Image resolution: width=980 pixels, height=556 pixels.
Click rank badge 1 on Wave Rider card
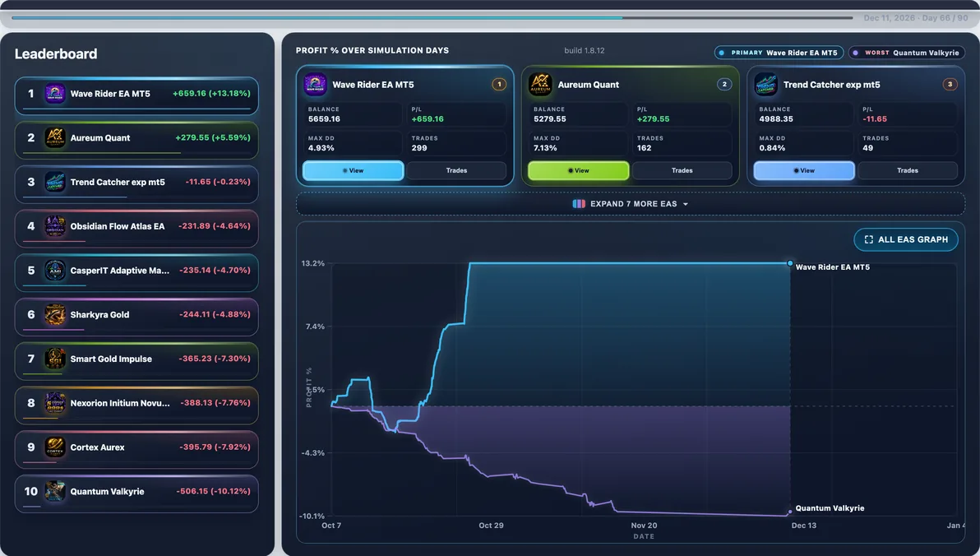pos(499,84)
